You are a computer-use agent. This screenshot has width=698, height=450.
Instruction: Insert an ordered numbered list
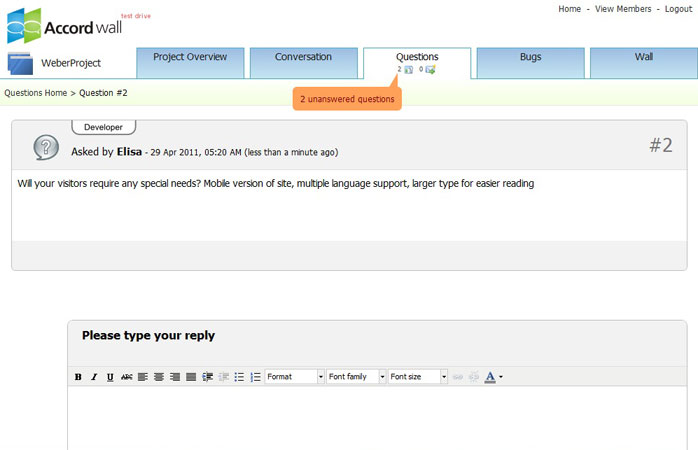coord(255,377)
